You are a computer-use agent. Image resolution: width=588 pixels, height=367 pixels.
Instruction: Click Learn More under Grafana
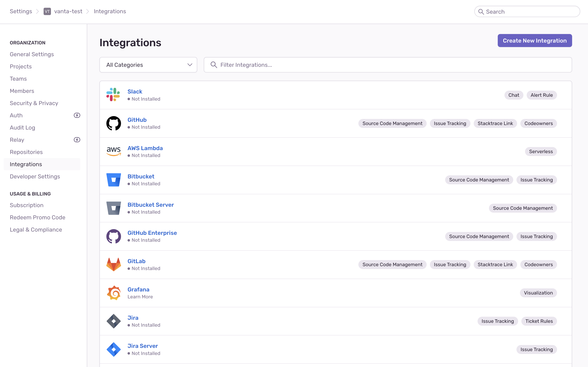coord(140,297)
